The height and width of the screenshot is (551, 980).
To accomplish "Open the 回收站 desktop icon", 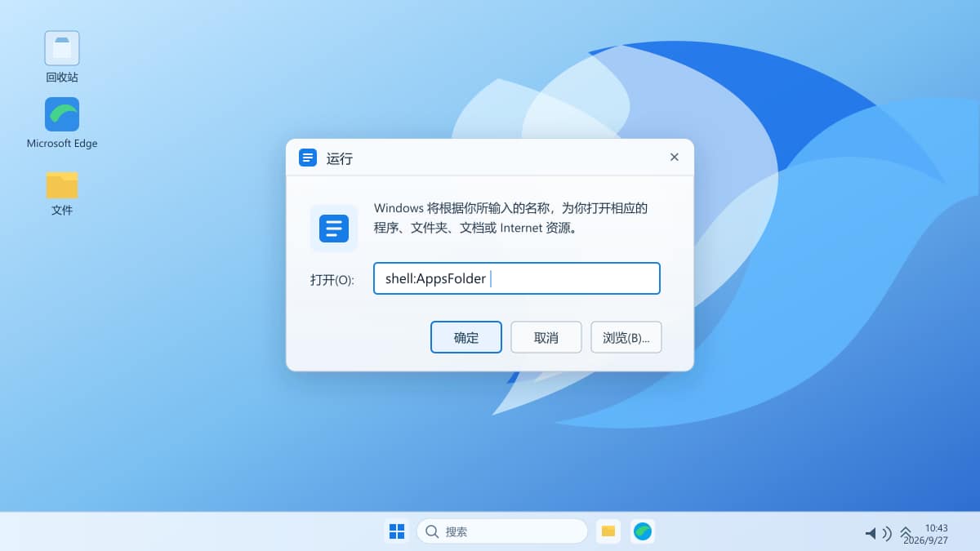I will tap(62, 57).
